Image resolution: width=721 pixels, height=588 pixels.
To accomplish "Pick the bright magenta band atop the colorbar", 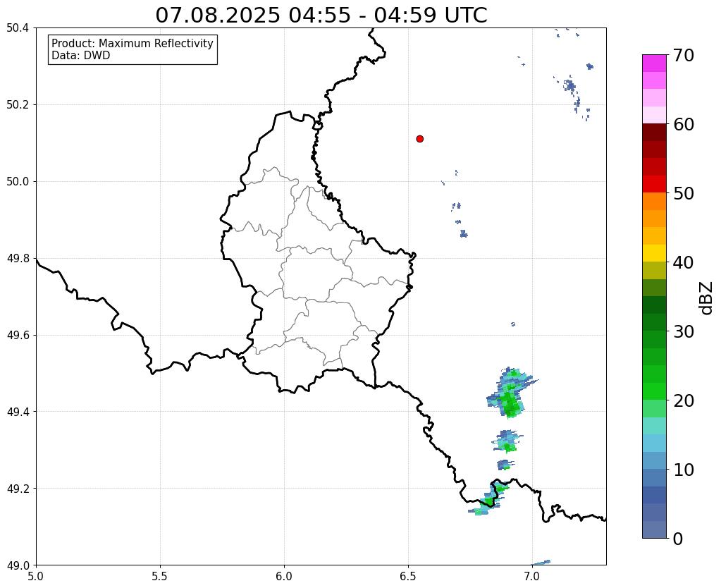I will point(654,63).
